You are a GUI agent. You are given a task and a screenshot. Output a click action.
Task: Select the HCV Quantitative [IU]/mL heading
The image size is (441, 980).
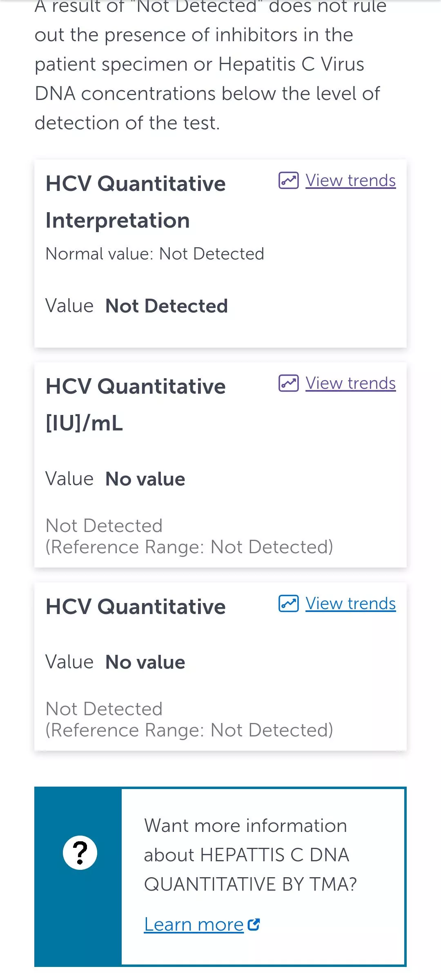pos(136,405)
